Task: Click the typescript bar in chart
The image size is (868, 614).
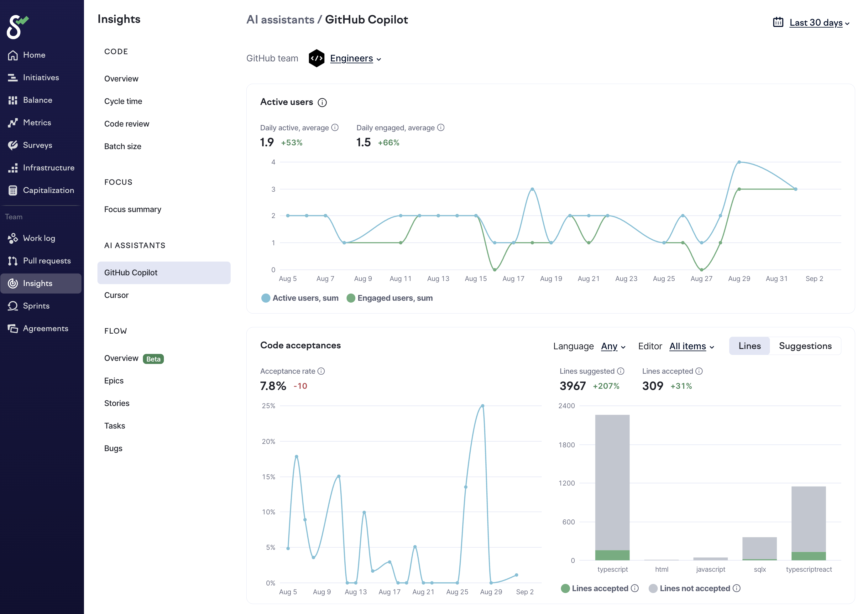Action: (x=612, y=488)
